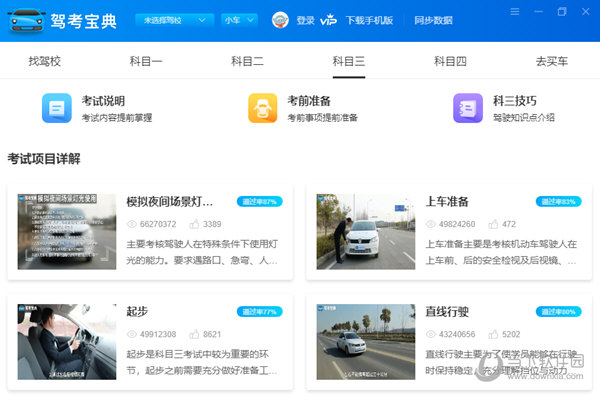Like the 起步 video with 8621 thumbs-up
Image resolution: width=600 pixels, height=396 pixels.
(x=194, y=334)
